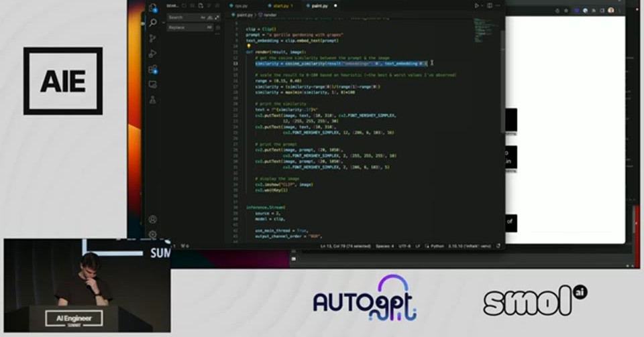644x337 pixels.
Task: Click the Spaces: 4 indentation status item
Action: click(x=385, y=246)
